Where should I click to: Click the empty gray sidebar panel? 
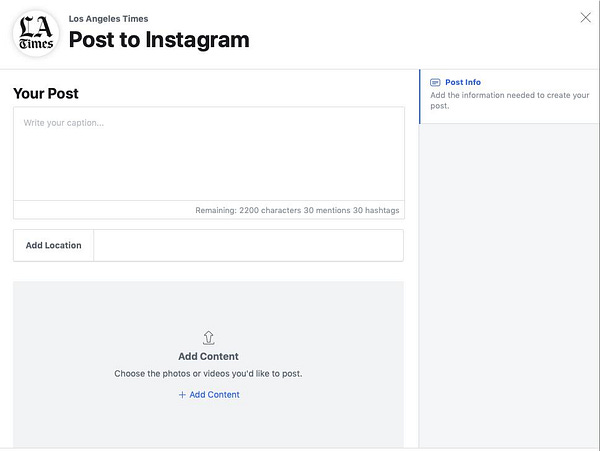pos(509,285)
